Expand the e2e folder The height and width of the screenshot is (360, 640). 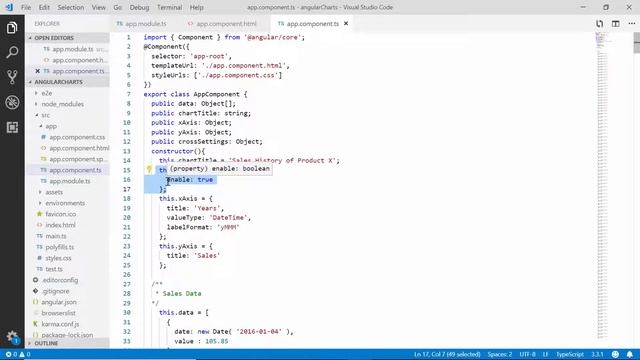click(67, 93)
